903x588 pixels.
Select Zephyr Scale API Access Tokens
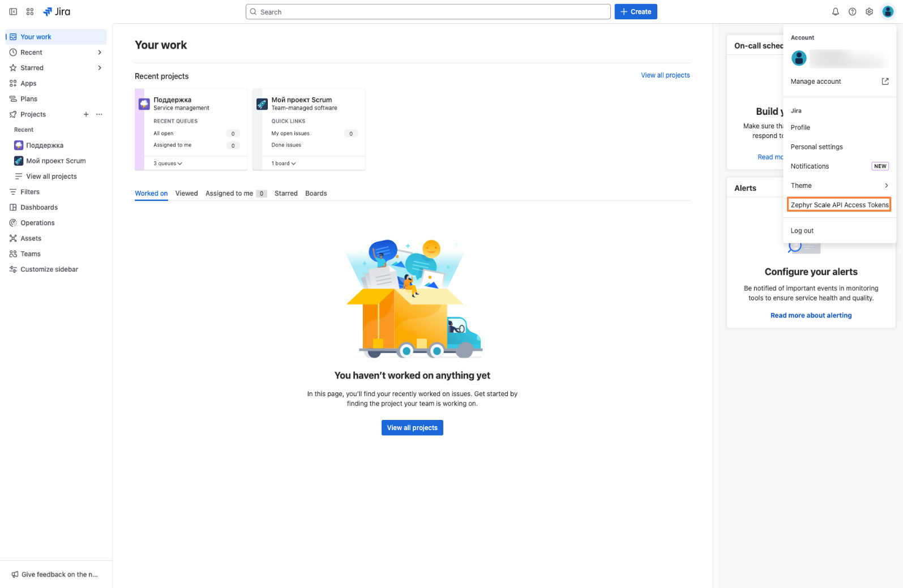coord(840,205)
